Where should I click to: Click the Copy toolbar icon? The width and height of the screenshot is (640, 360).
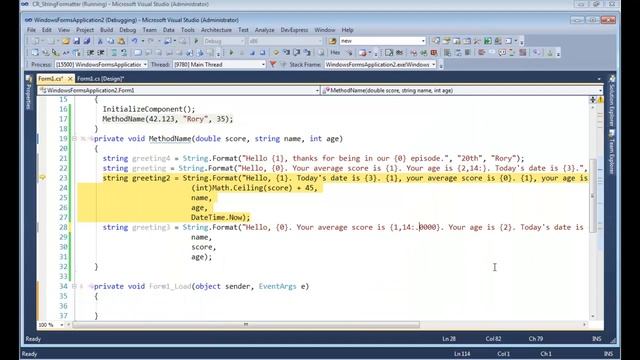click(111, 41)
